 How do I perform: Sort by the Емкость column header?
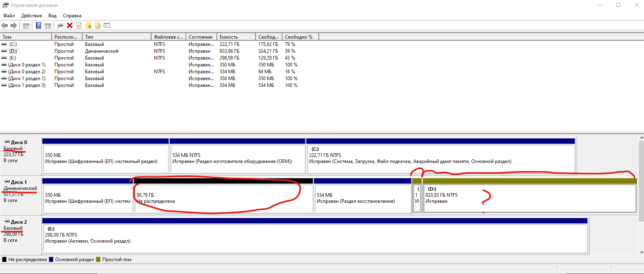(x=236, y=37)
